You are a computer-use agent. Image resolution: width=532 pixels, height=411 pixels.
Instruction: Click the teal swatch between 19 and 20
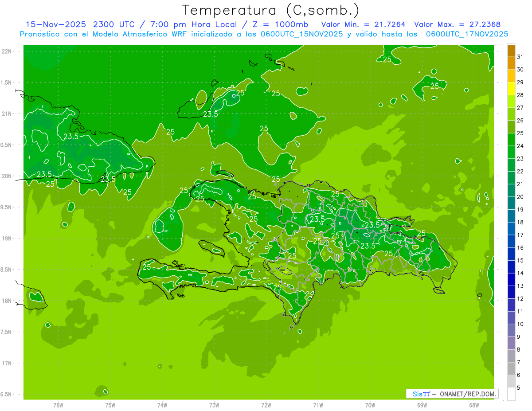click(511, 204)
